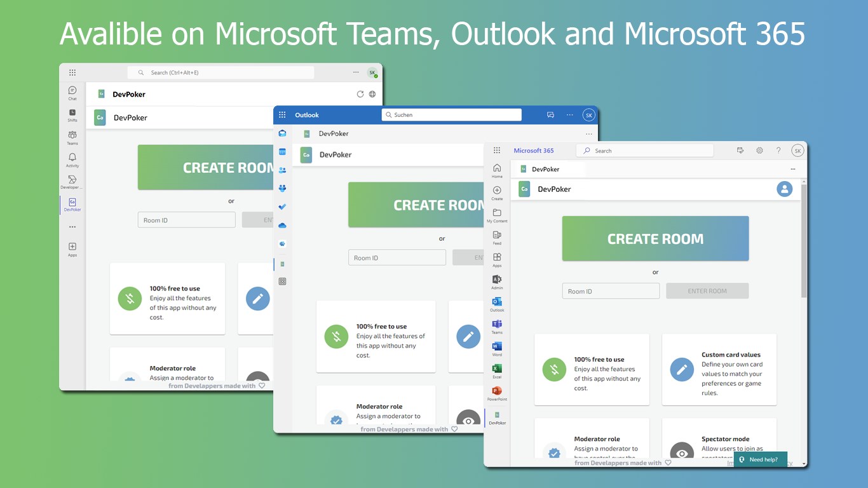Go to Home in Microsoft 365 sidebar

[x=497, y=170]
